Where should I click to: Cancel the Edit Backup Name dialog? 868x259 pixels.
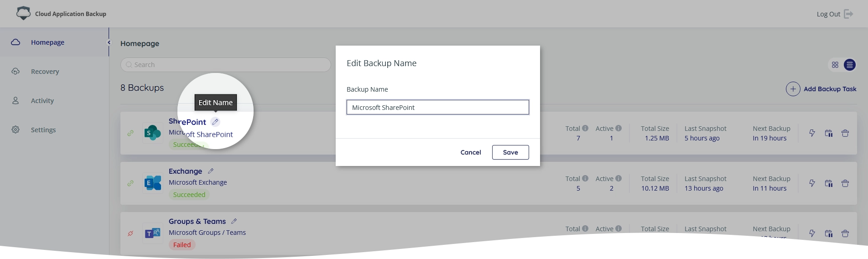[471, 152]
